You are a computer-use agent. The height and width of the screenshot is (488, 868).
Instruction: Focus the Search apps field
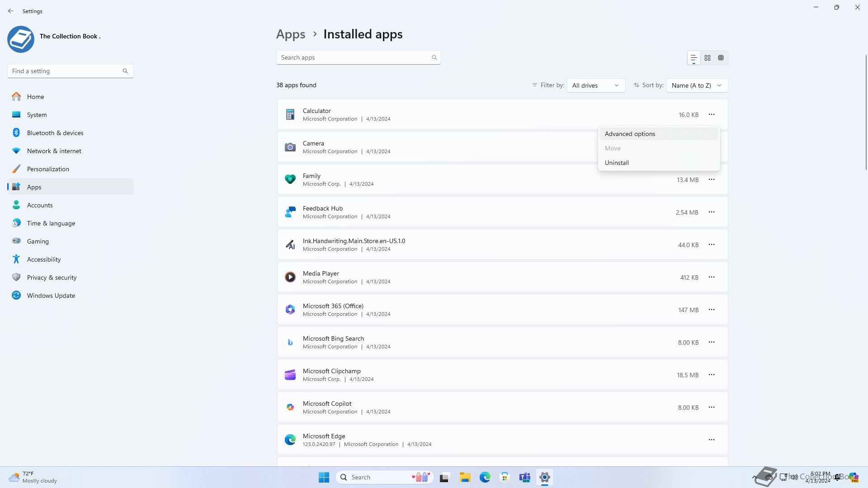tap(359, 57)
